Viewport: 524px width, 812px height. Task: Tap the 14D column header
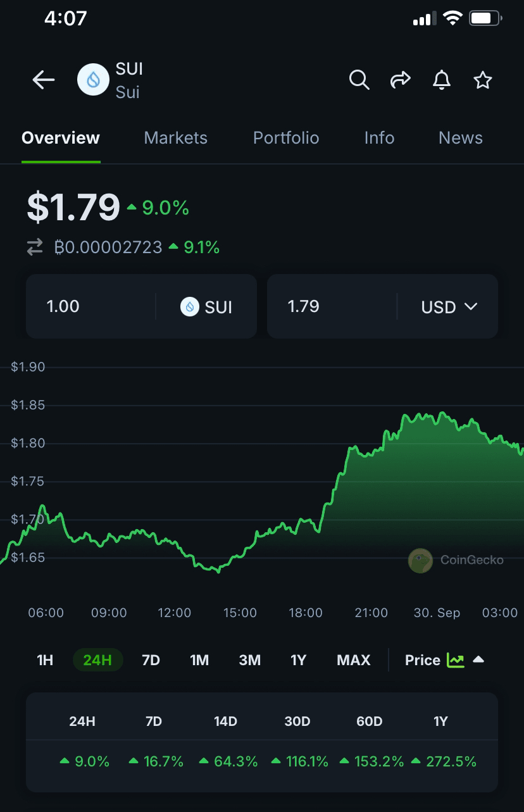(x=225, y=721)
